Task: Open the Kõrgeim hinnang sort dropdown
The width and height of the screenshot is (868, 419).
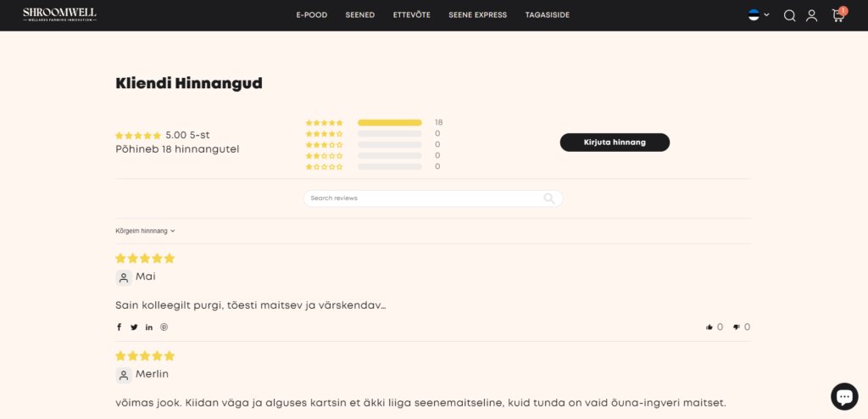Action: click(145, 231)
